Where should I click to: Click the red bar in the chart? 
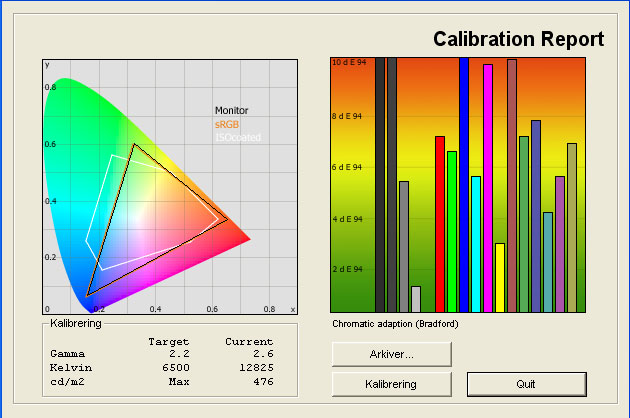pyautogui.click(x=440, y=224)
